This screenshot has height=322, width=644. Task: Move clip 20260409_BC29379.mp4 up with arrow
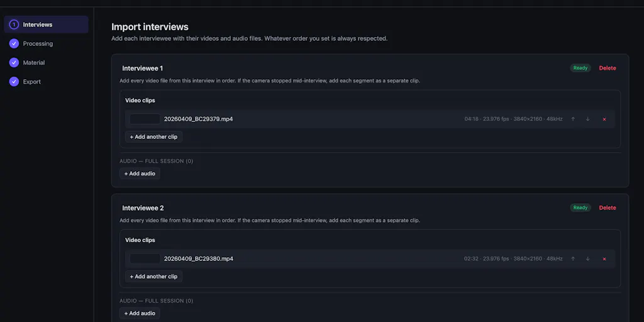(x=573, y=119)
